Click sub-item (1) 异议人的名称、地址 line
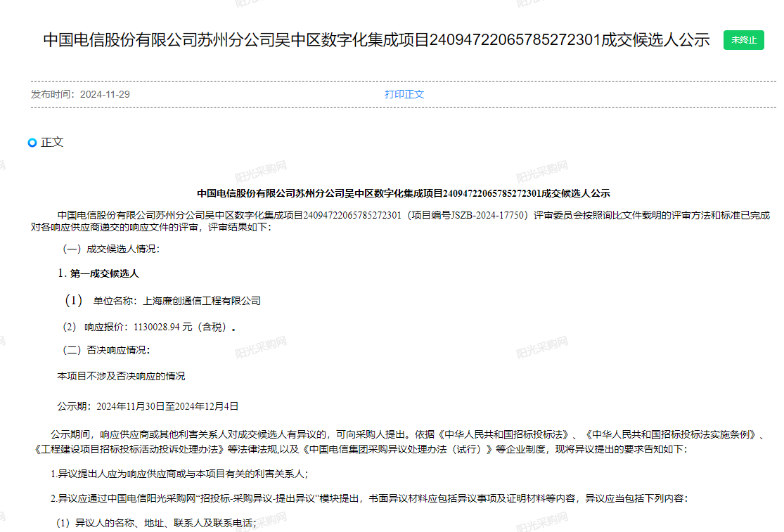This screenshot has width=784, height=532. point(156,524)
